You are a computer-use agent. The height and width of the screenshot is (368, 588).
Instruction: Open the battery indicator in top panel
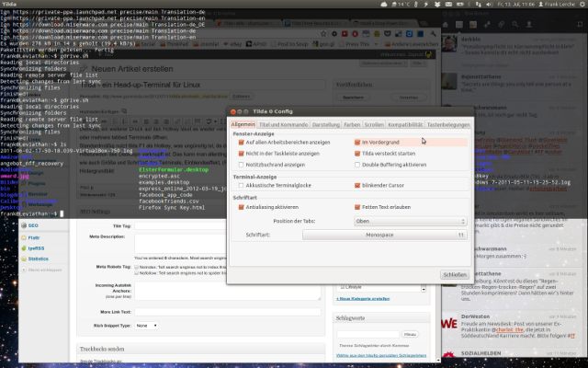(460, 4)
